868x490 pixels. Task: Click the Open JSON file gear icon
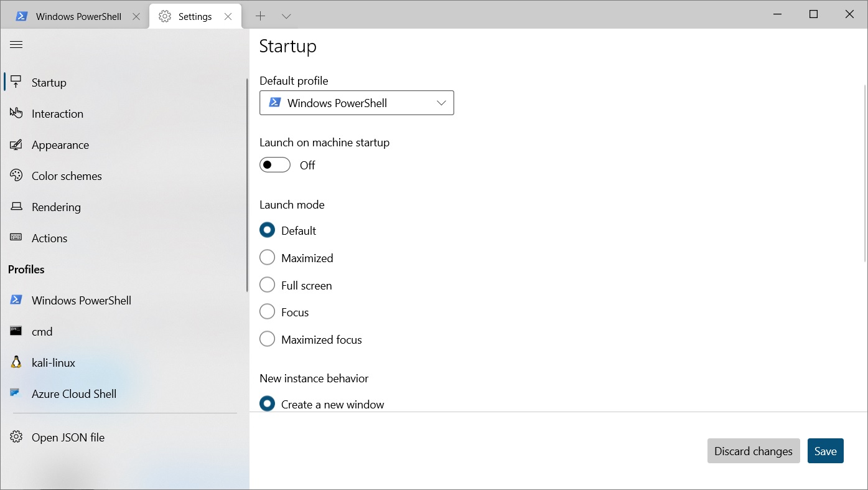pos(16,437)
